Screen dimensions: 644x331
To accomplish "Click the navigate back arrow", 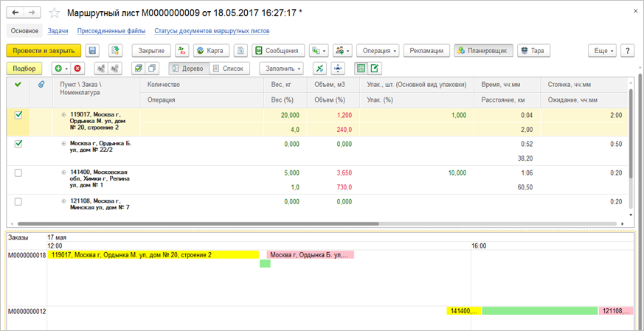I will pyautogui.click(x=15, y=13).
